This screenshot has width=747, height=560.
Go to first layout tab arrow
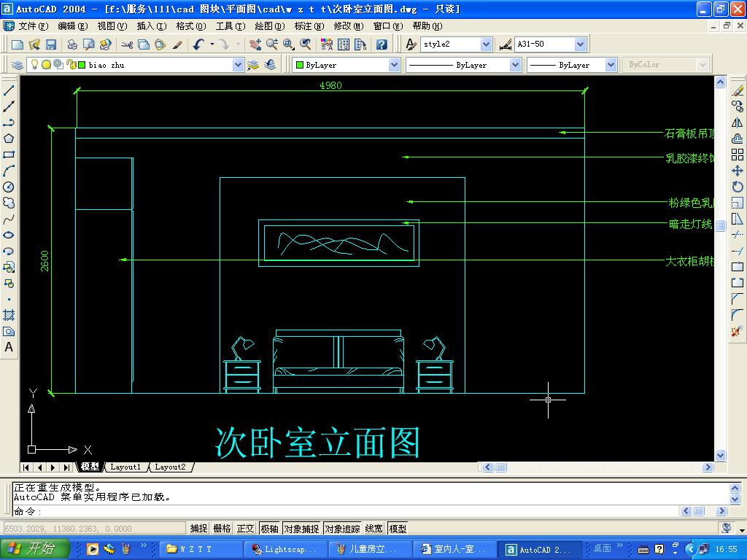coord(26,467)
